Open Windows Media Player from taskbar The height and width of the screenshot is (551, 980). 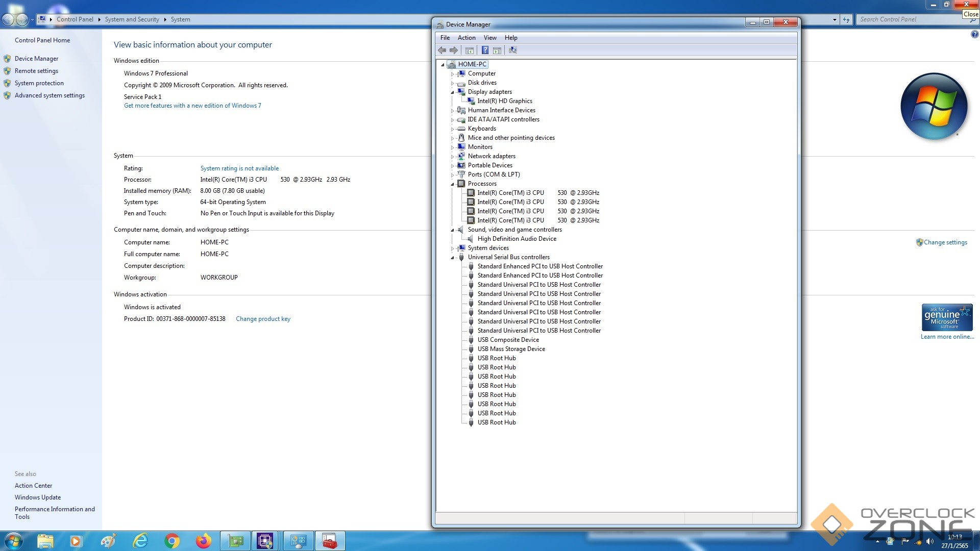(x=76, y=541)
